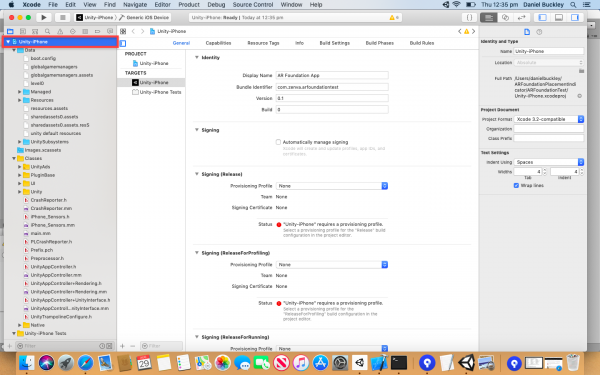This screenshot has height=375, width=600.
Task: Switch to the Build Phases tab
Action: [x=379, y=43]
